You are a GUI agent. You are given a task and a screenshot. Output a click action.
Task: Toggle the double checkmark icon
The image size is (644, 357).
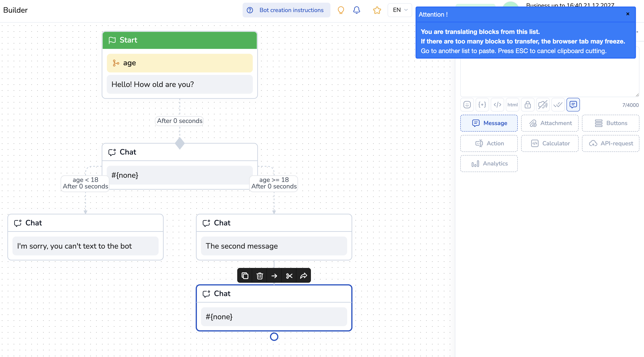tap(558, 105)
